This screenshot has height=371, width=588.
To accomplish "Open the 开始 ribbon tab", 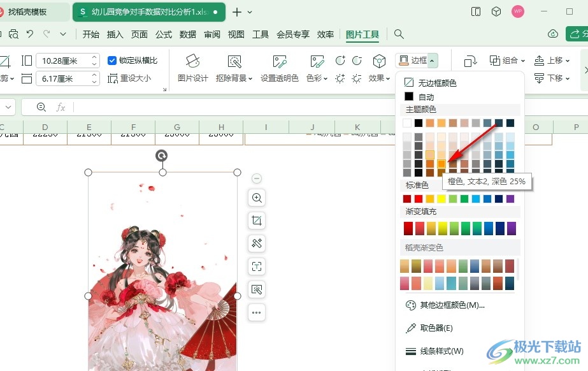I will [x=90, y=34].
